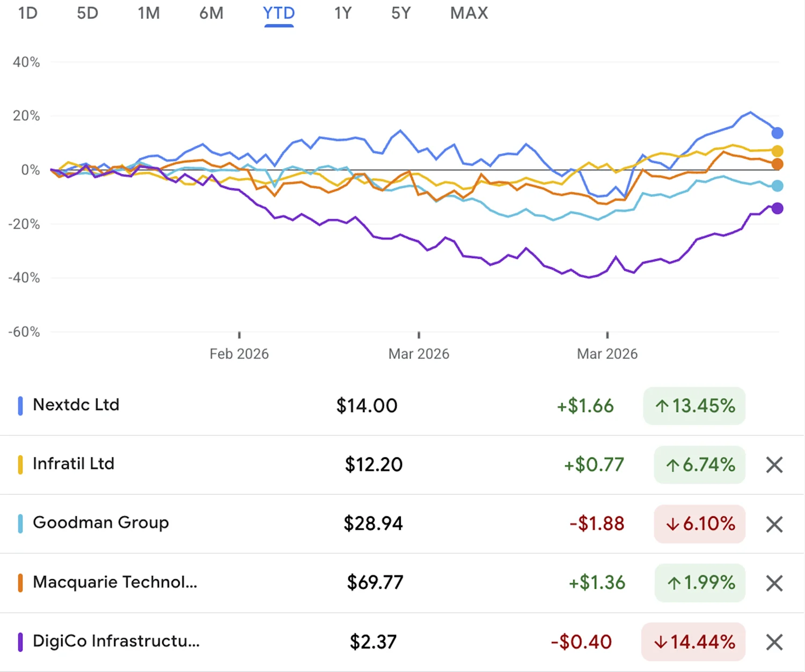
Task: Click the -60% axis label
Action: pos(24,332)
